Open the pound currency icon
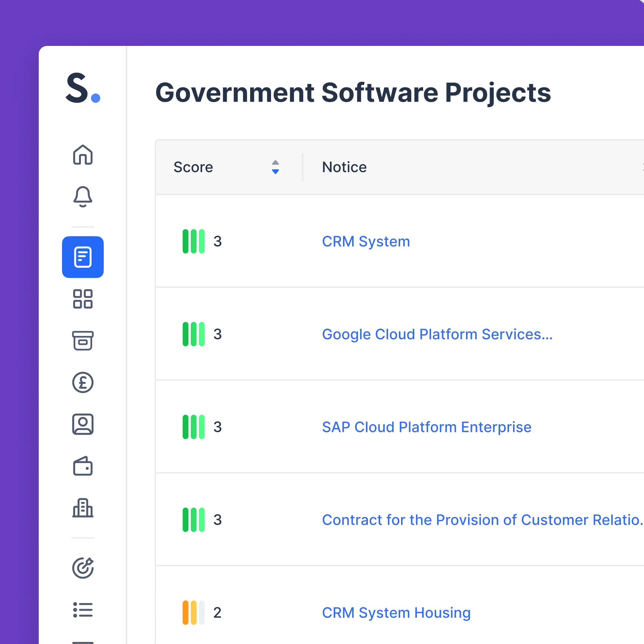The image size is (644, 644). pos(83,382)
